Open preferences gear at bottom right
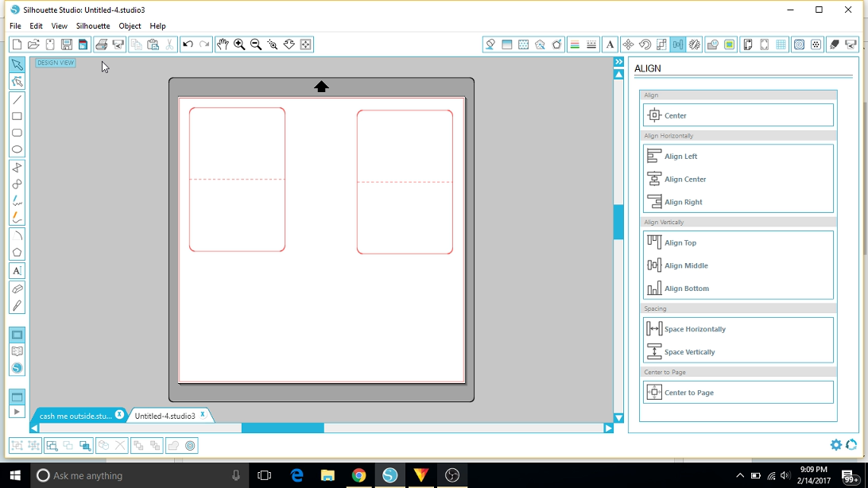 click(x=836, y=445)
